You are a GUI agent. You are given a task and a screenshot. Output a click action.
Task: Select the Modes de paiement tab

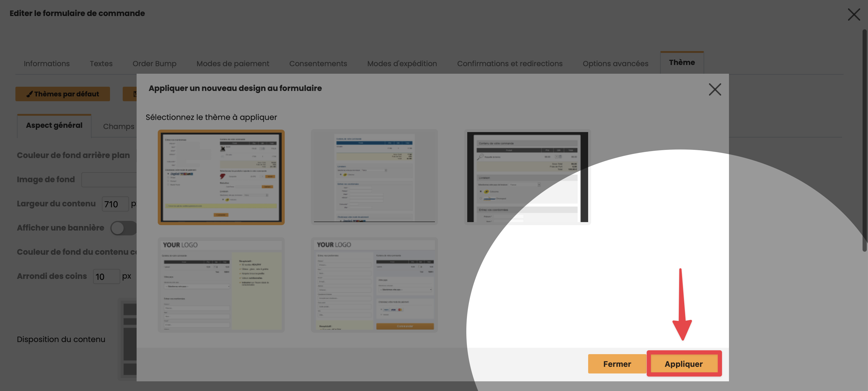pyautogui.click(x=233, y=63)
